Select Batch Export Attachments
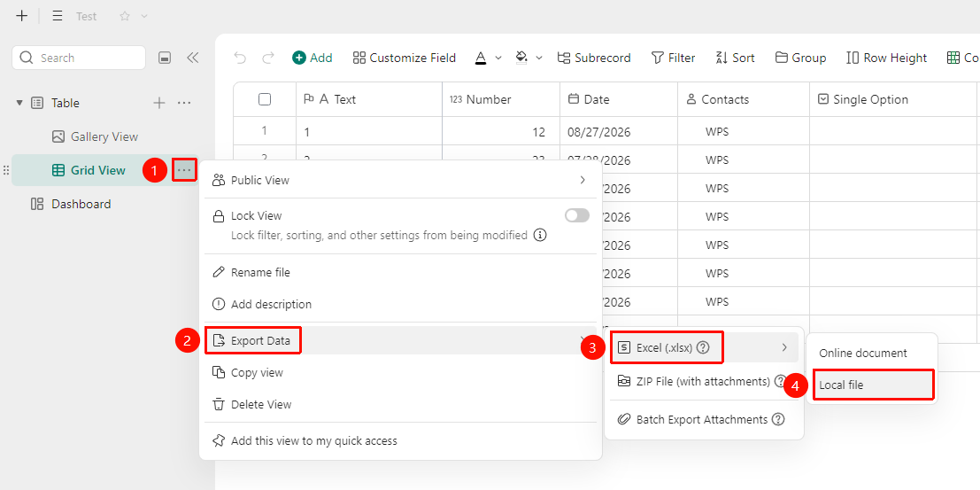The width and height of the screenshot is (980, 490). tap(704, 419)
